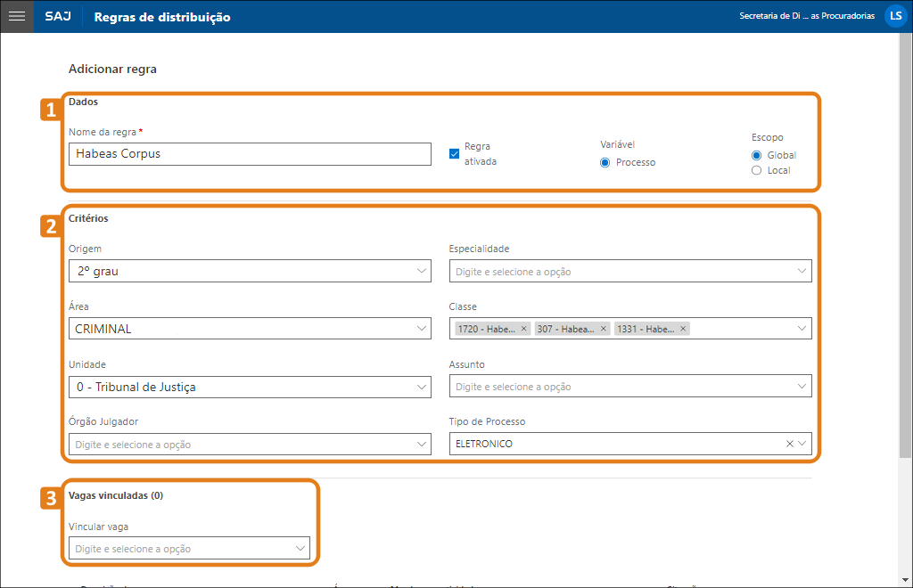Open the LS user avatar
913x588 pixels.
[x=894, y=16]
